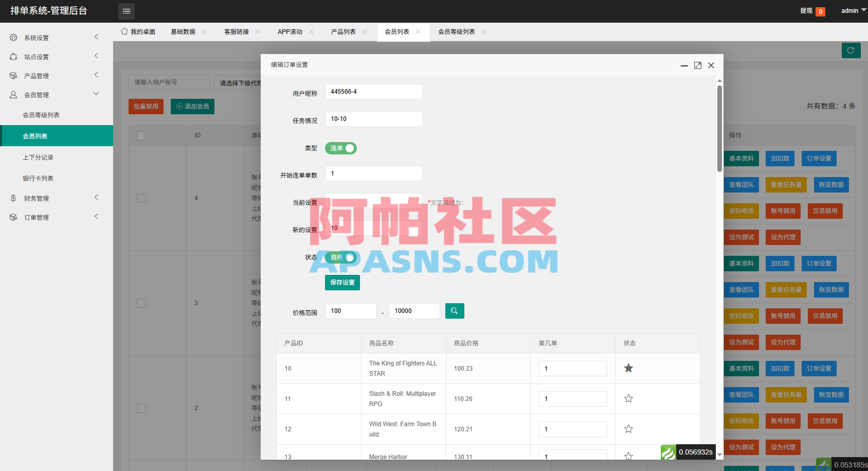Check the checkbox for member ID 4
The image size is (868, 471).
[141, 198]
